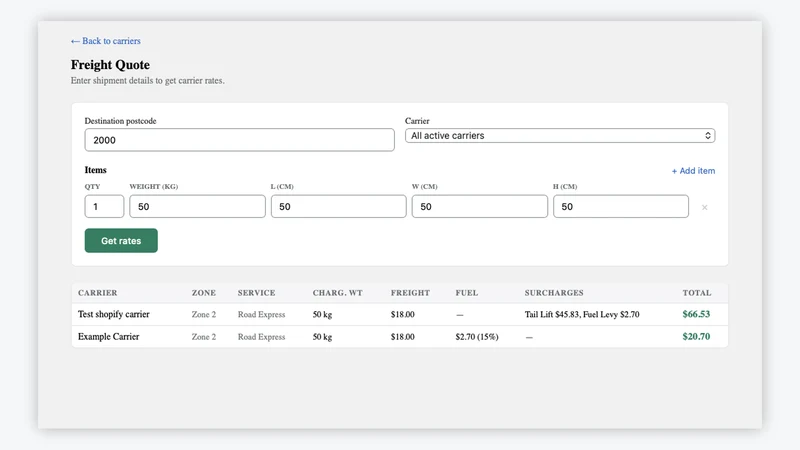This screenshot has width=800, height=450.
Task: Click the '+ Add item' link
Action: [693, 171]
